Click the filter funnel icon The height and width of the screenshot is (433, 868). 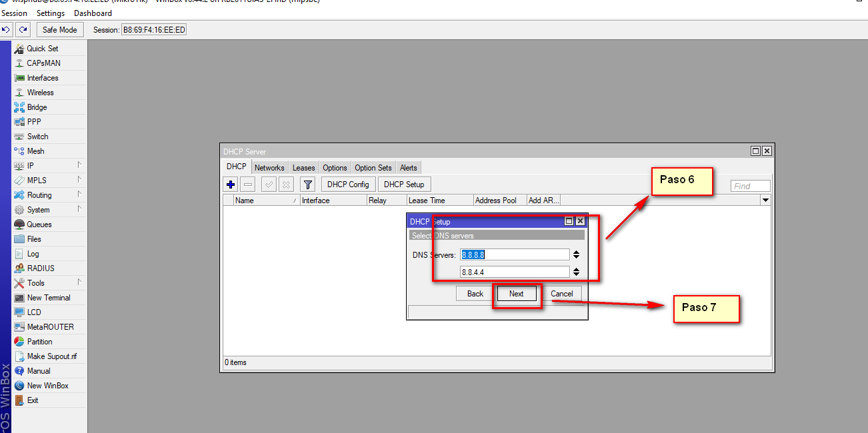[307, 185]
